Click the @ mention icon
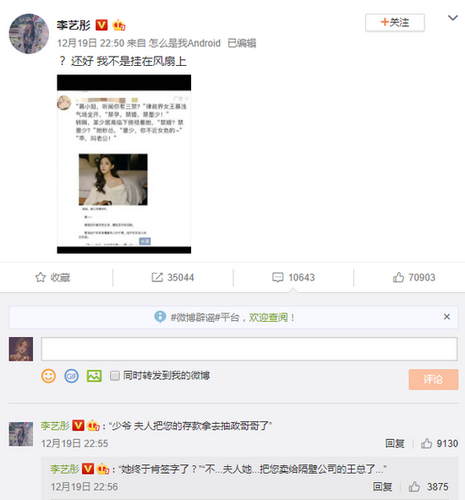Image resolution: width=465 pixels, height=500 pixels. (71, 376)
